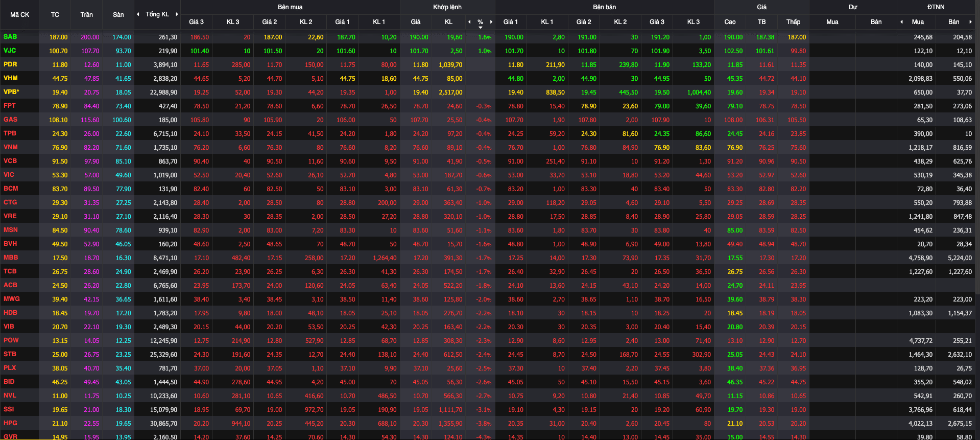
Task: Click Bên mua Giá 3 column header
Action: click(x=196, y=22)
